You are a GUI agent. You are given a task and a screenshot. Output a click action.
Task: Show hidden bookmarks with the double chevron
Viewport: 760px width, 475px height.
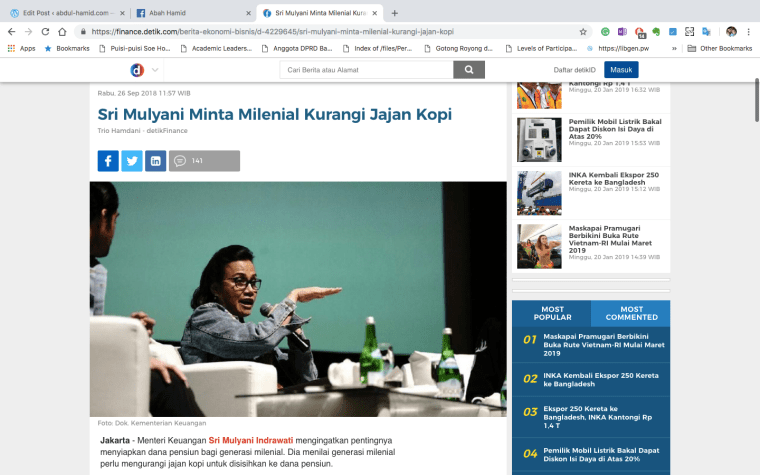pyautogui.click(x=674, y=48)
